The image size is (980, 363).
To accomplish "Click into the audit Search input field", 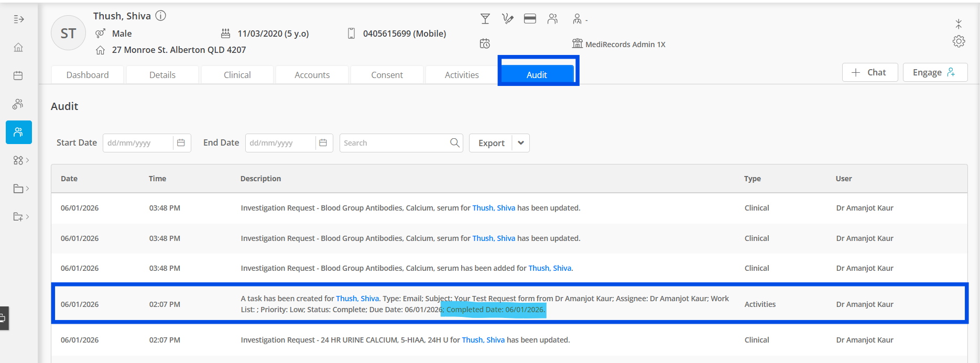I will [394, 143].
